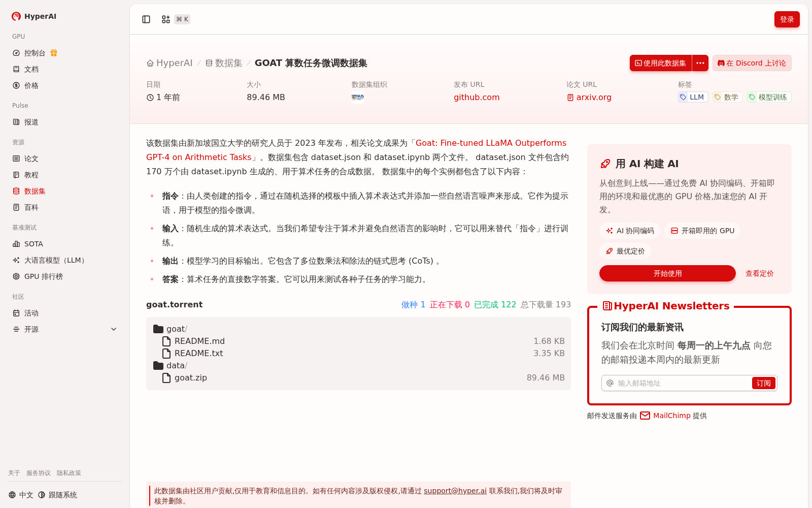Click the 订阅 subscribe button
This screenshot has height=508, width=812.
point(763,383)
